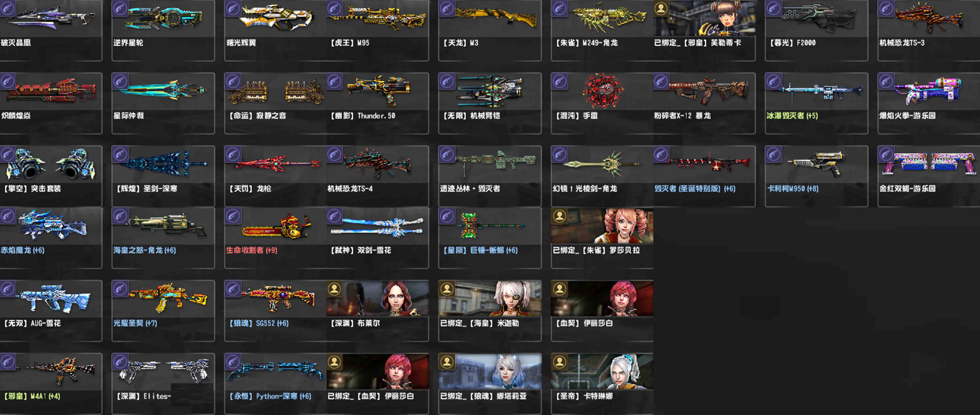Open 卡利柯M950 (+8) pistol item
The height and width of the screenshot is (415, 980).
tap(816, 176)
